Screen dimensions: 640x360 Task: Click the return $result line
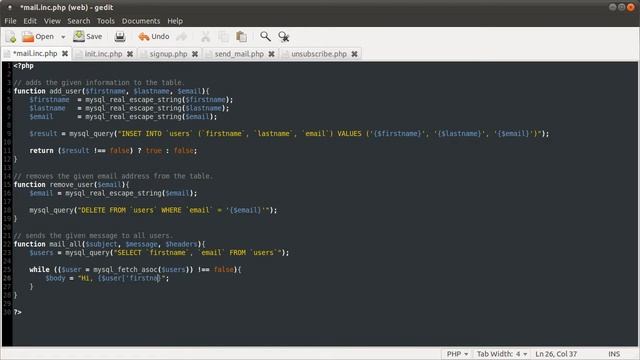click(113, 151)
